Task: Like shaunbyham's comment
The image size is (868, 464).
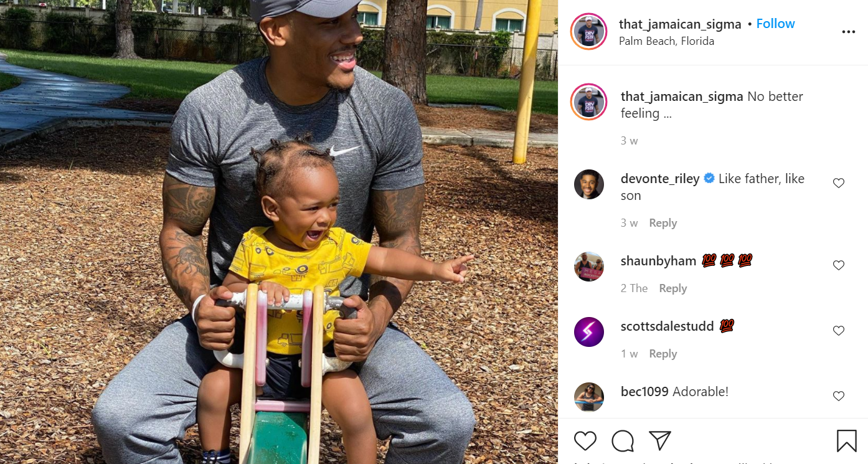Action: pos(839,265)
